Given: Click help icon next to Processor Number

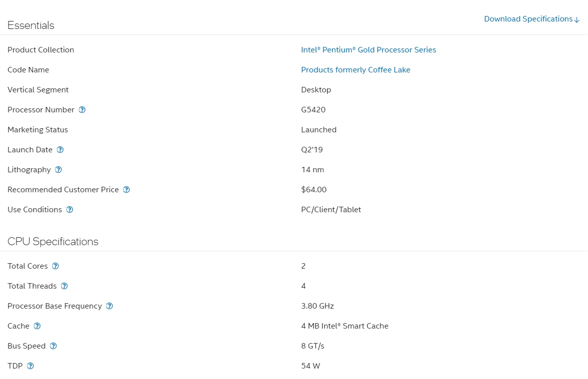Looking at the screenshot, I should pyautogui.click(x=82, y=110).
